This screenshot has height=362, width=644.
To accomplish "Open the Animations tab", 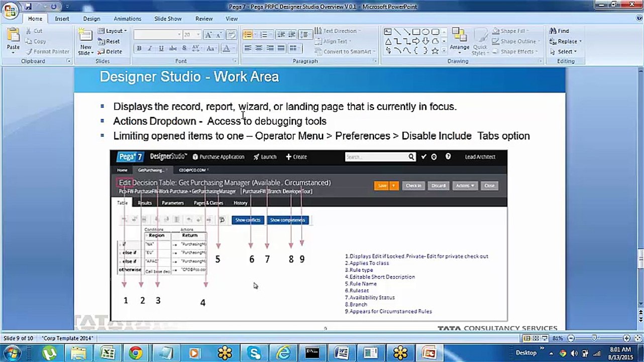I will [x=128, y=19].
